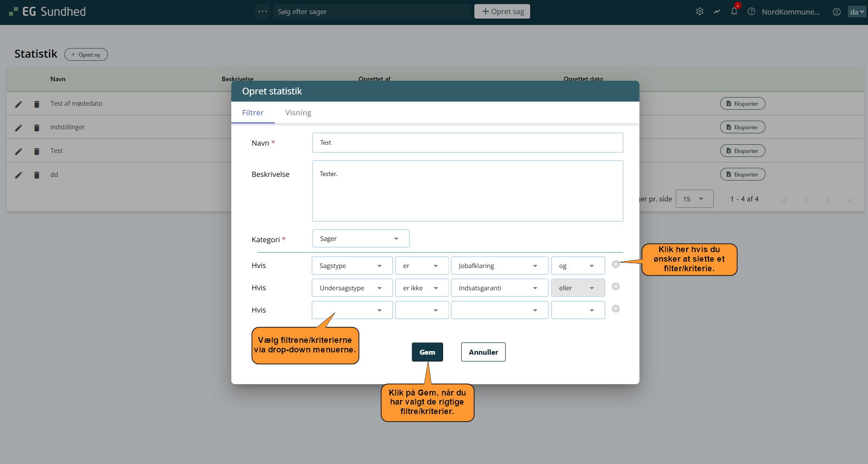Remove the Sagstype filter row
This screenshot has height=464, width=868.
616,264
